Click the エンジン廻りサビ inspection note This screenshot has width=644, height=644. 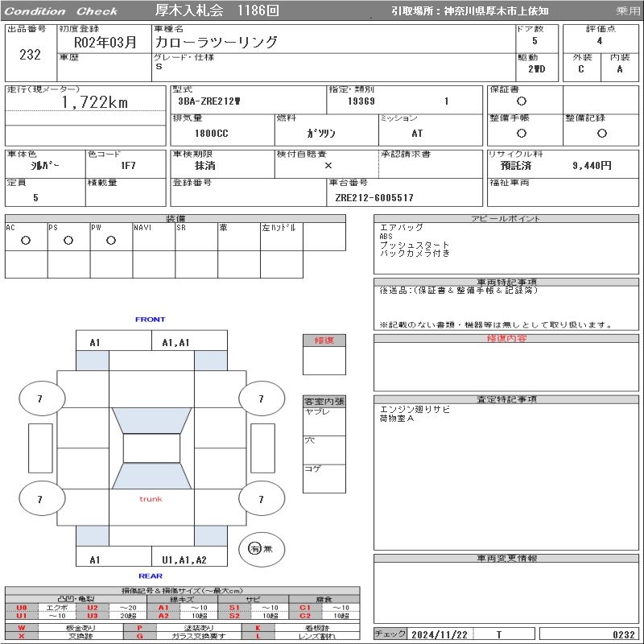[x=415, y=410]
